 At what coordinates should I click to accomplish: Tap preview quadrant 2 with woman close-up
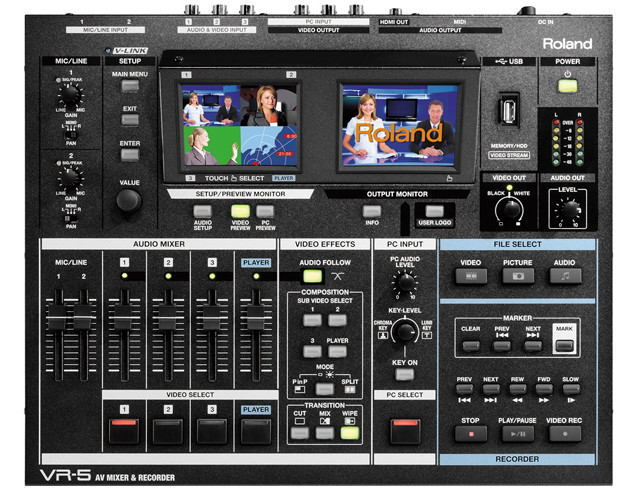(268, 105)
